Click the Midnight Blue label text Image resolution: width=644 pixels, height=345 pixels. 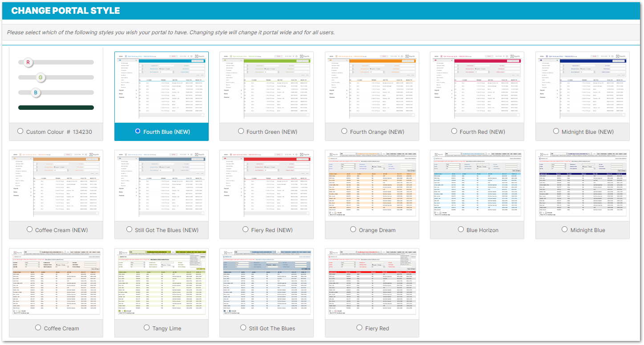point(587,230)
